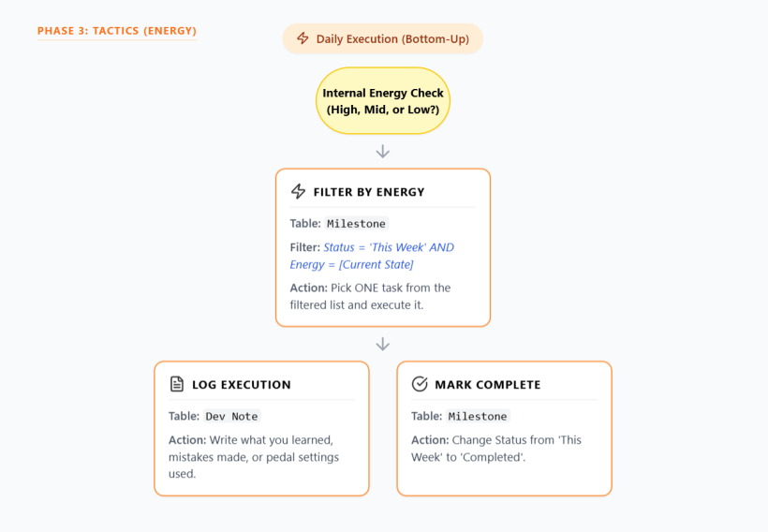The width and height of the screenshot is (768, 532).
Task: Click the Change Status to 'Completed' action text
Action: click(496, 449)
